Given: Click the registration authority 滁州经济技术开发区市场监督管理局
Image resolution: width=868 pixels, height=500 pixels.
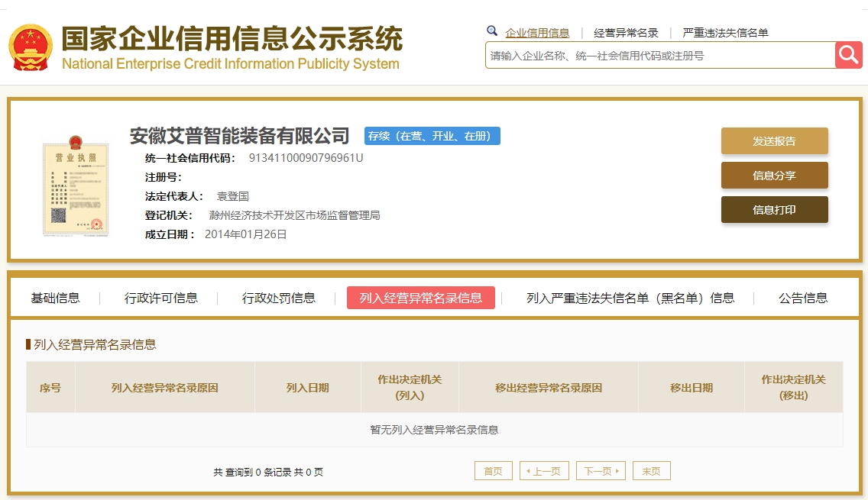Looking at the screenshot, I should [x=294, y=215].
